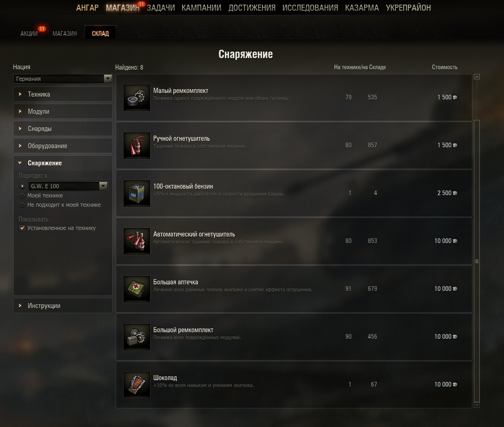Image resolution: width=504 pixels, height=427 pixels.
Task: Go to АНГАР in top menu
Action: pyautogui.click(x=87, y=8)
